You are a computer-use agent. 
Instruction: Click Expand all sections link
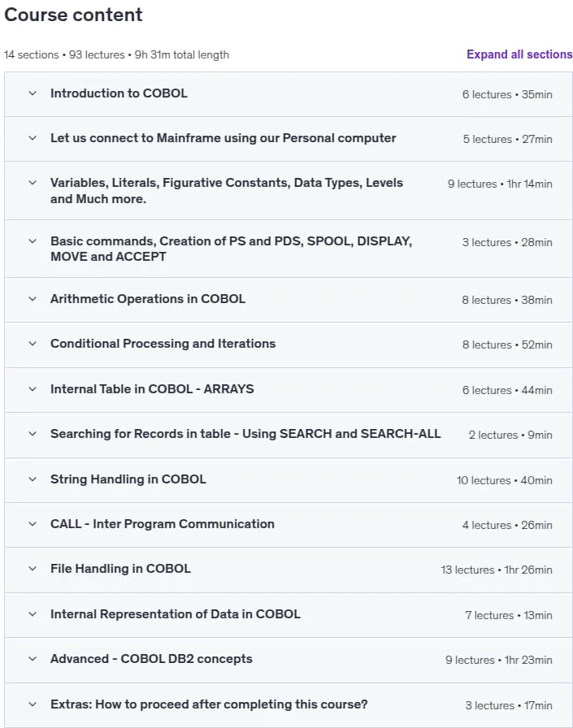click(519, 54)
